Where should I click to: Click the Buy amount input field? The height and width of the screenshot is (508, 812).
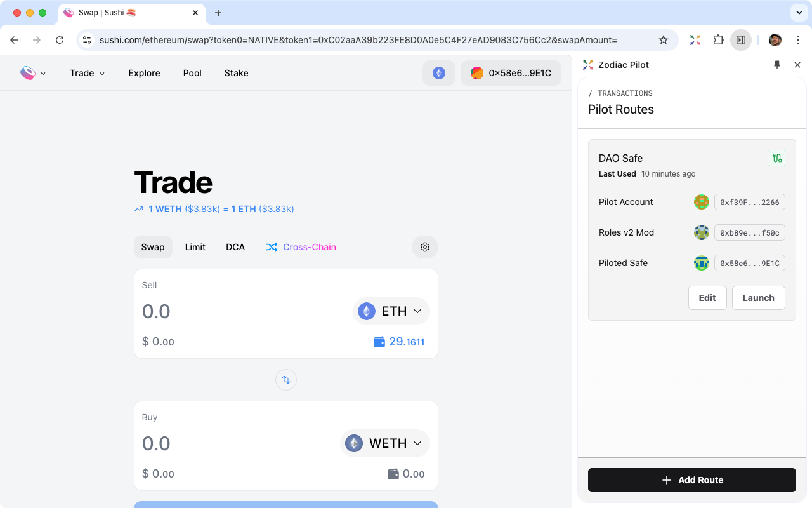tap(238, 443)
